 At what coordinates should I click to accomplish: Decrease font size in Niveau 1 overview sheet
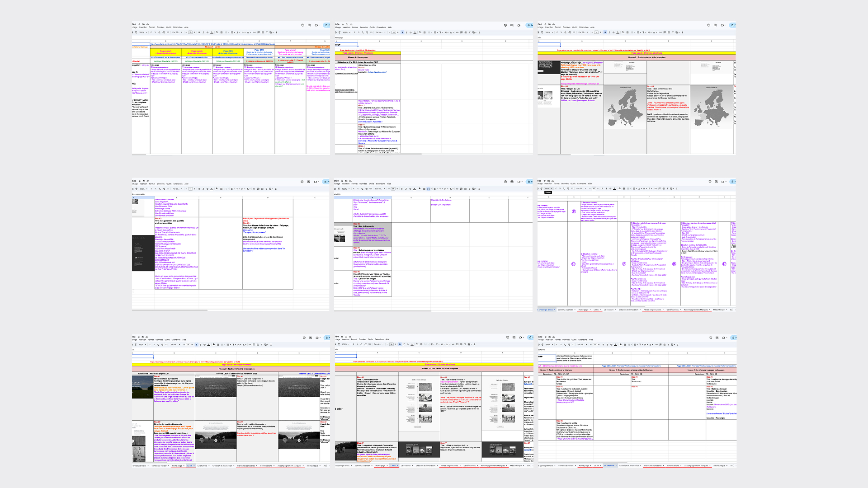click(186, 33)
